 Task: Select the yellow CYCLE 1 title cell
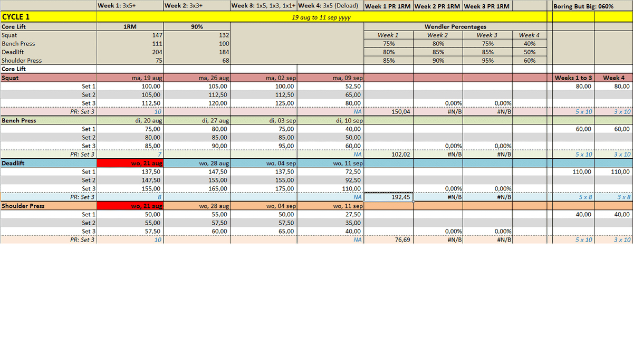coord(49,16)
